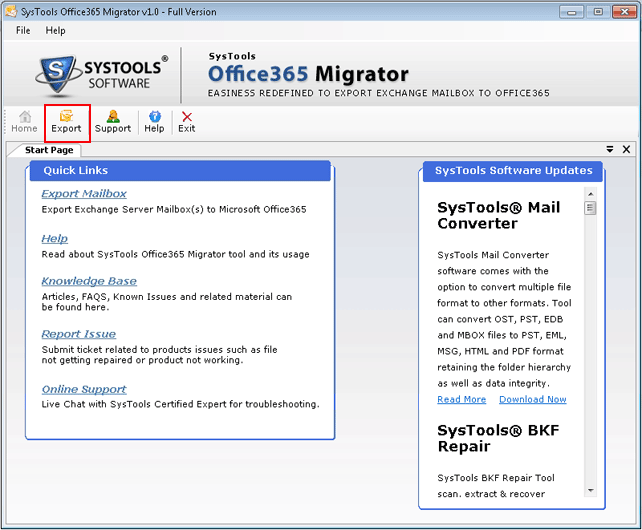Open the Help menu in menu bar
The image size is (642, 530).
pos(55,30)
